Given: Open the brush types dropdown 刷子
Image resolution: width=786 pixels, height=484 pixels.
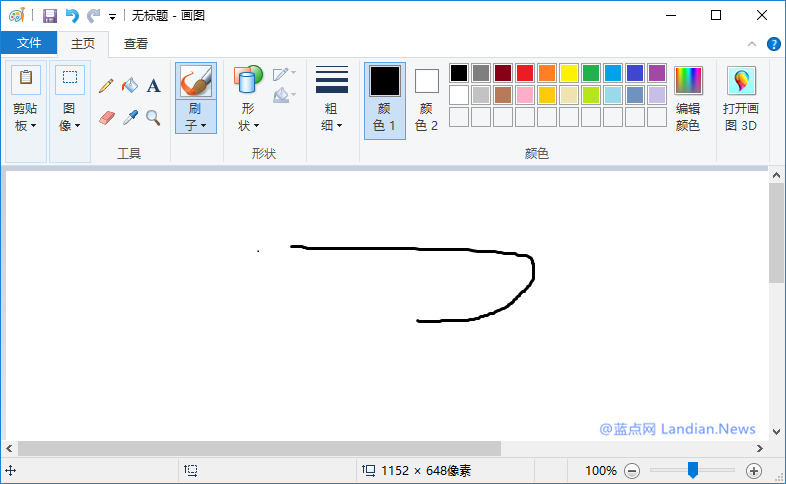Looking at the screenshot, I should tap(196, 116).
